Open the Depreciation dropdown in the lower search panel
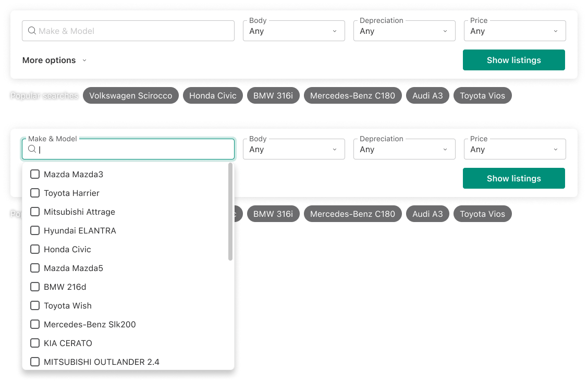The image size is (588, 381). click(405, 149)
